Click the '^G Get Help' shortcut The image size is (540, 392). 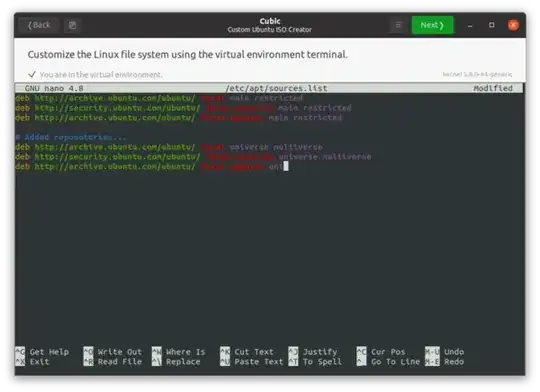42,352
